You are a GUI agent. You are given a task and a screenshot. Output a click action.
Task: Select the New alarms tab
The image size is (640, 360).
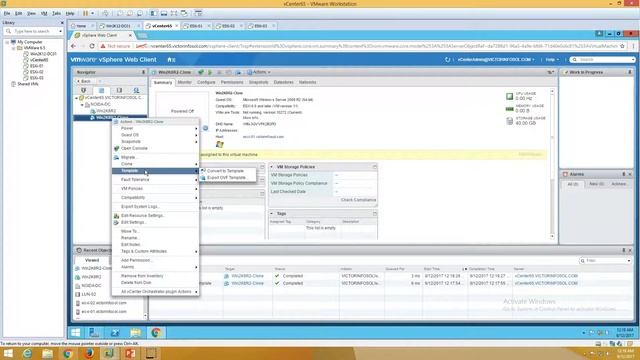[x=596, y=184]
